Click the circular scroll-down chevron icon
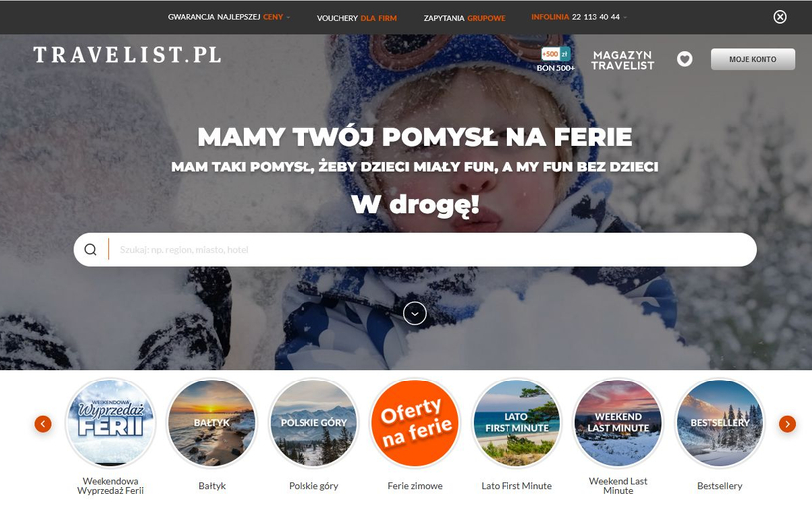Screen dimensions: 812x508 point(415,313)
